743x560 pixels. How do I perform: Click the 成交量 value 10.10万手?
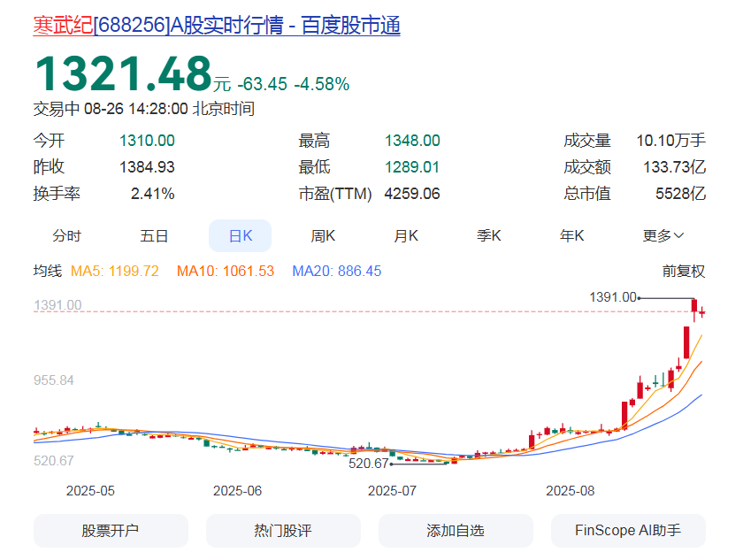(x=671, y=141)
